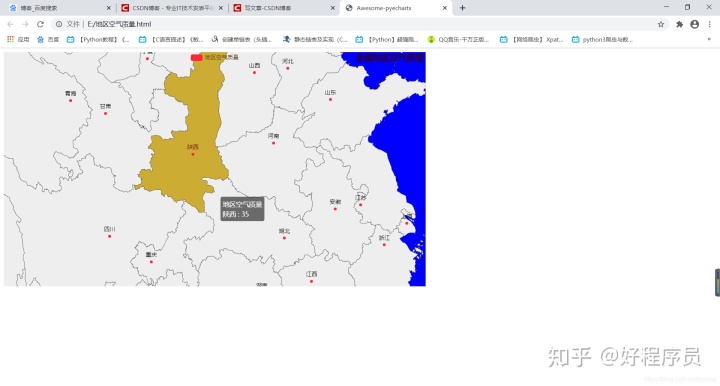
Task: Switch to the CSDN博客 专业IT技术 tab
Action: (171, 8)
